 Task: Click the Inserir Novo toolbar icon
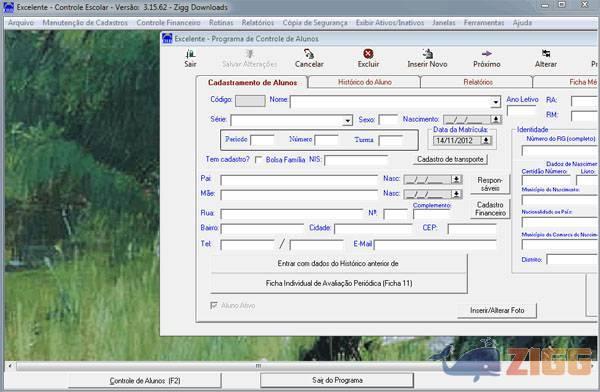[x=427, y=54]
